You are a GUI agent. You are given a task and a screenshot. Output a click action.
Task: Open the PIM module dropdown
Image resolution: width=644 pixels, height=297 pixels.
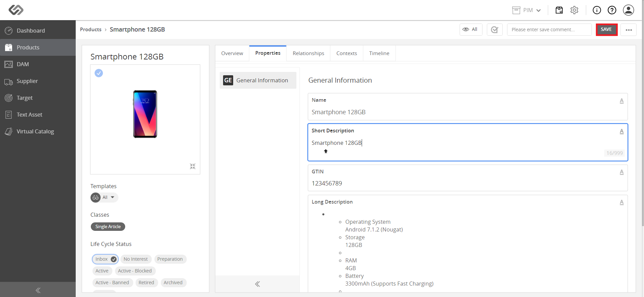(527, 10)
